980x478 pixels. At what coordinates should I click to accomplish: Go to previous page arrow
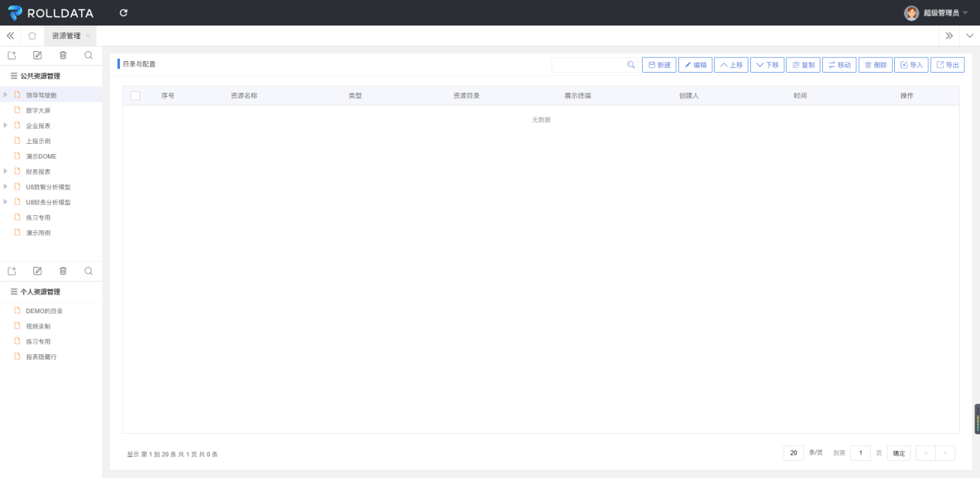(925, 453)
